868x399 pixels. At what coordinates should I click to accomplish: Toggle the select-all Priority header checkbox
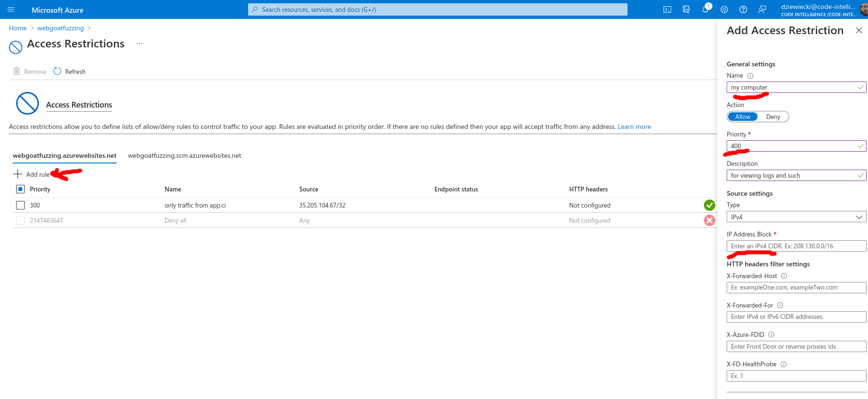[x=20, y=189]
